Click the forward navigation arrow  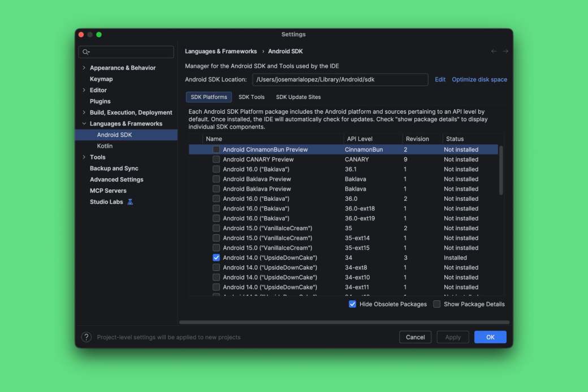[505, 51]
